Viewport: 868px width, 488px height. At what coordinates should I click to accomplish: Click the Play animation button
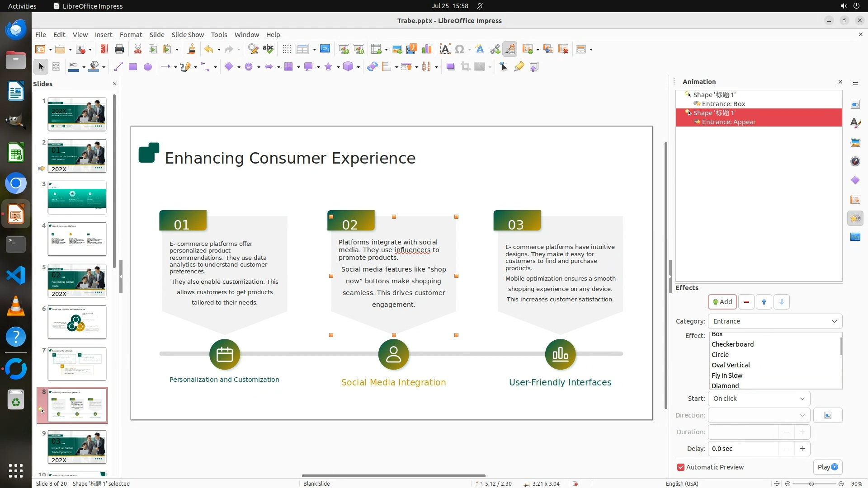[x=827, y=467]
